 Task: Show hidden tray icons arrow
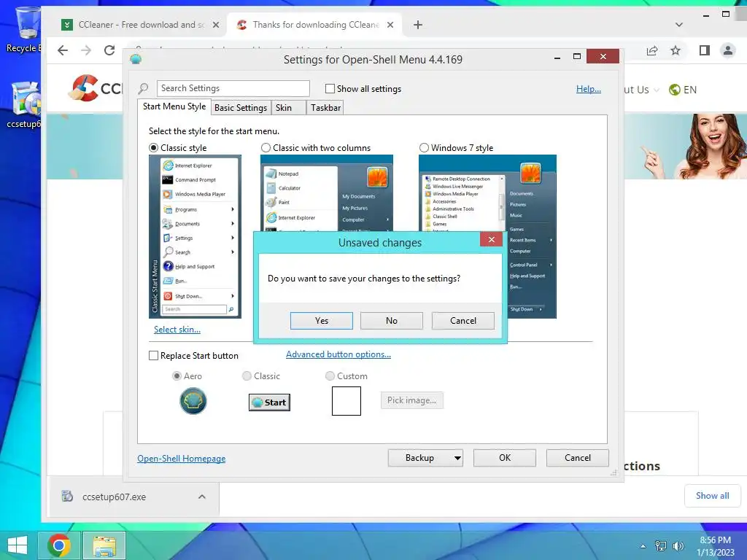click(643, 545)
